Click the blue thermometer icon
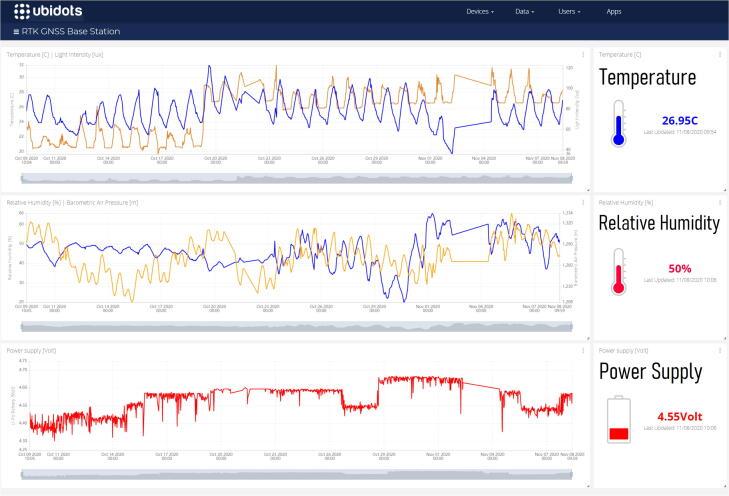 (x=618, y=124)
